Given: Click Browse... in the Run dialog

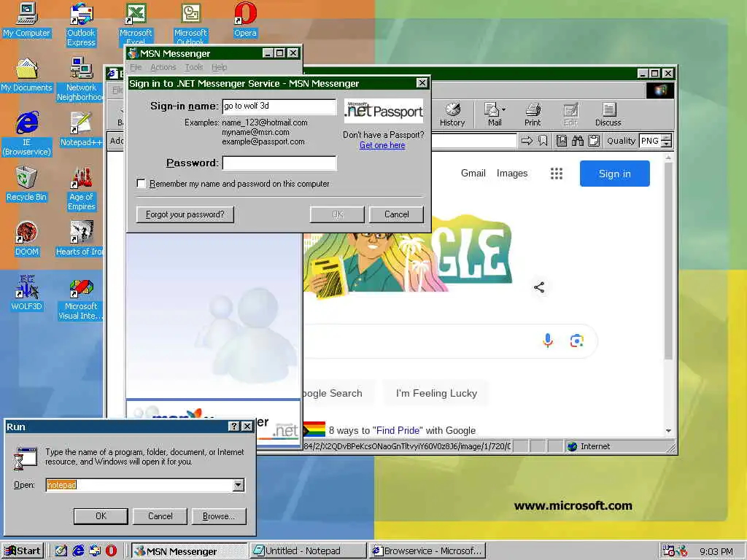Looking at the screenshot, I should coord(219,516).
